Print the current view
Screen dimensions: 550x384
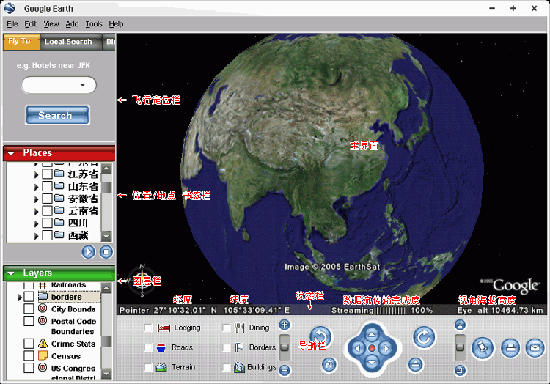[510, 348]
